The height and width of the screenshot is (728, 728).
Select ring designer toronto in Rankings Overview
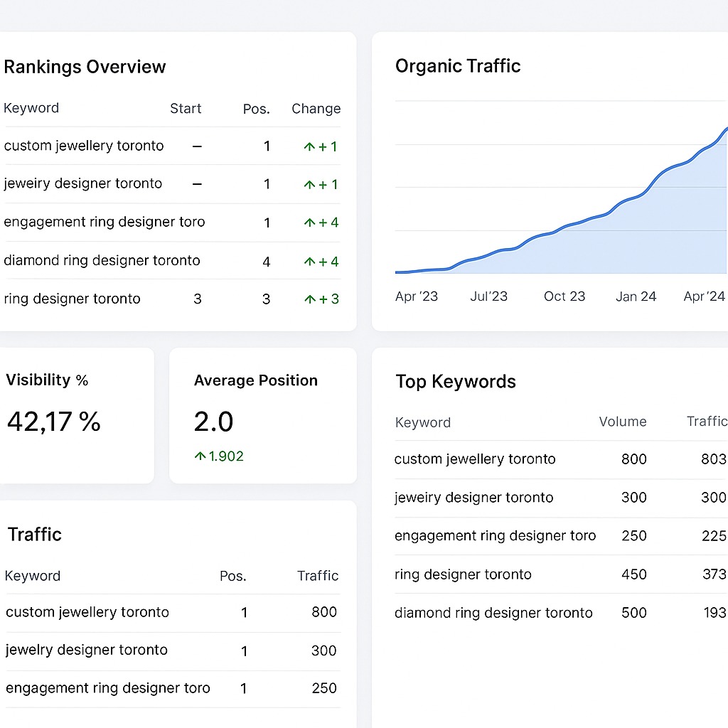(x=73, y=299)
